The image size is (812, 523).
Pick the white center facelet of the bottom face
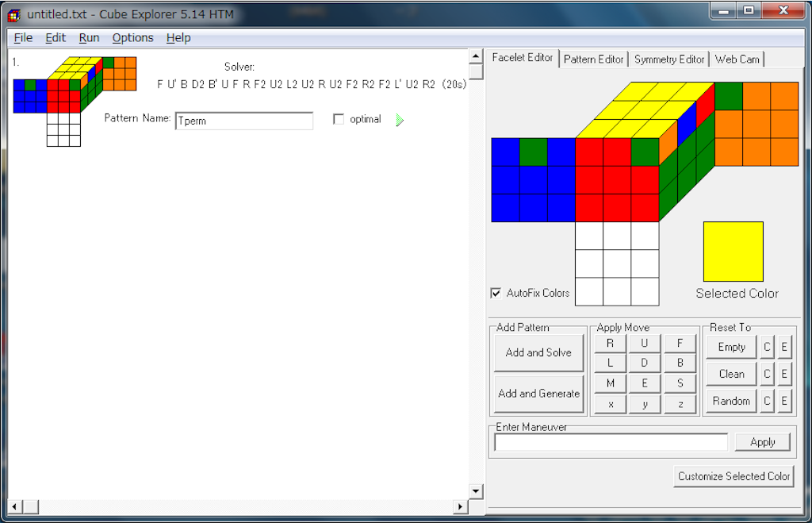(617, 263)
